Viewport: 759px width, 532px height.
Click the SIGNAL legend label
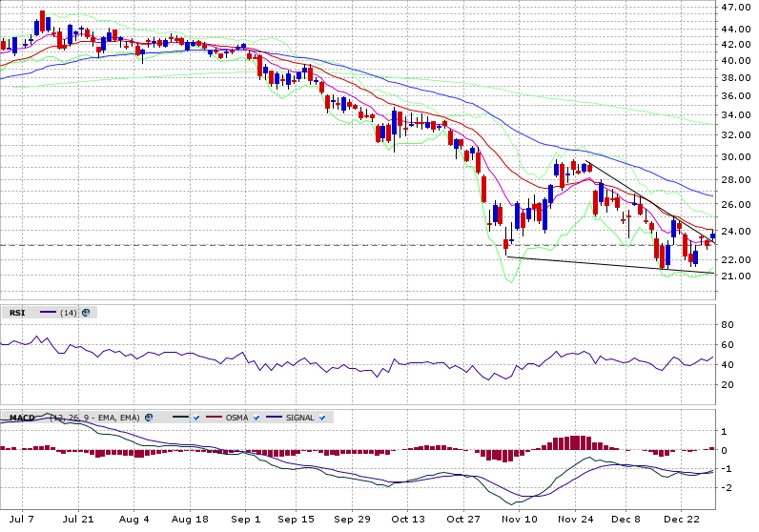[x=301, y=418]
